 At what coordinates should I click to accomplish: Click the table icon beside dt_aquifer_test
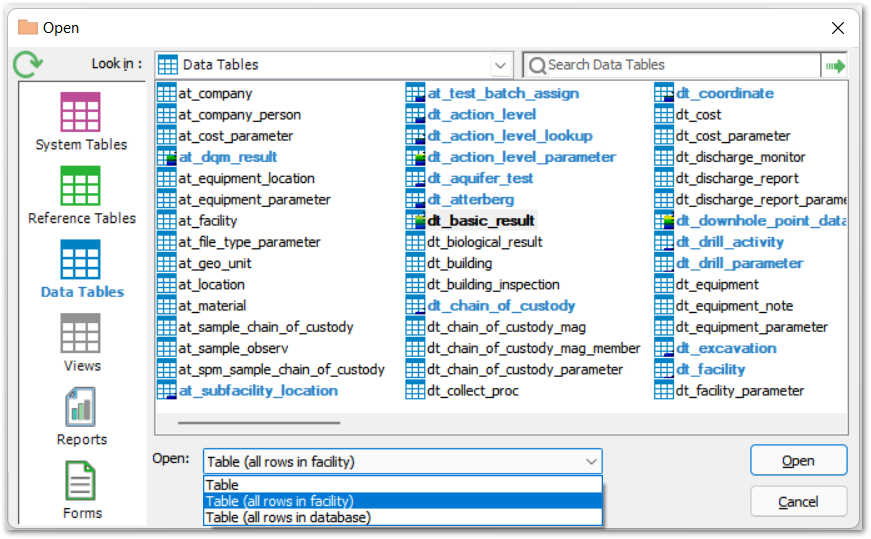(x=415, y=178)
